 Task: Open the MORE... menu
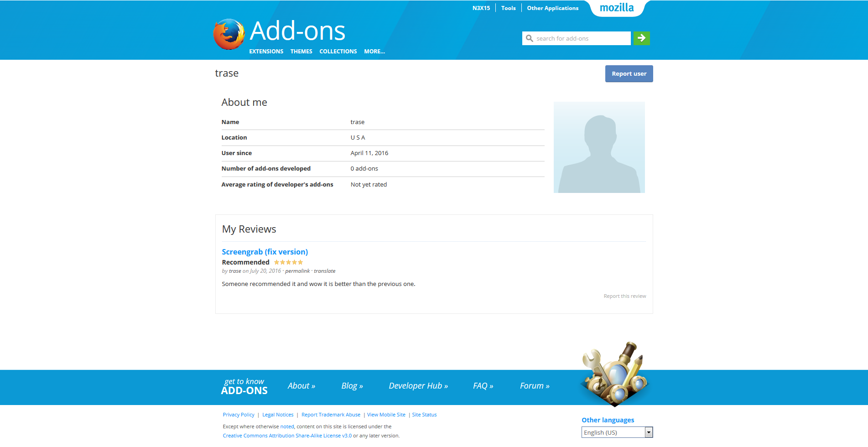coord(374,52)
